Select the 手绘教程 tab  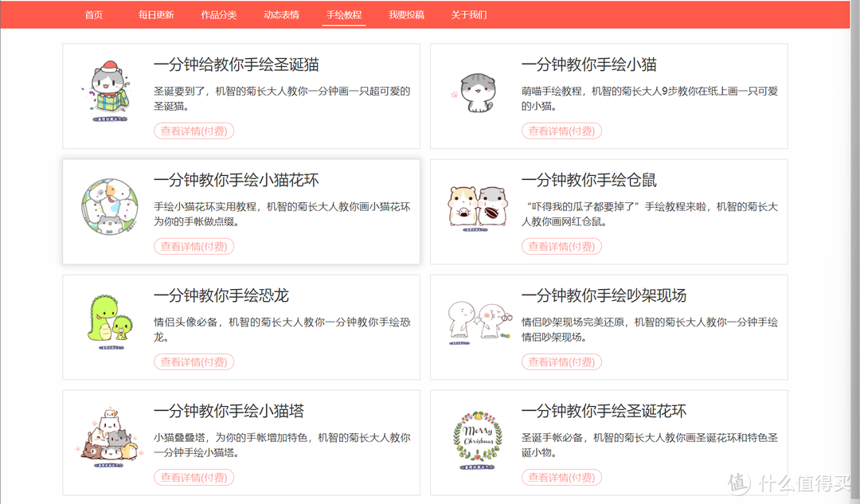344,15
